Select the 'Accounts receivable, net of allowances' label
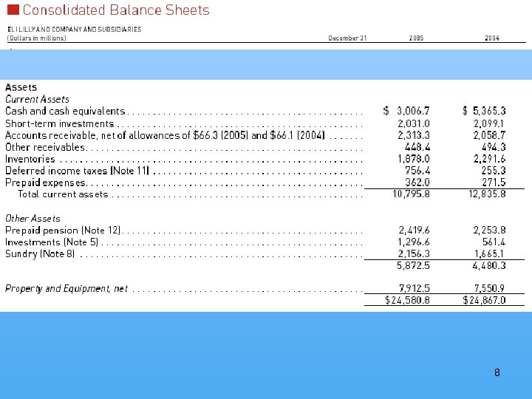Image resolution: width=532 pixels, height=399 pixels. pyautogui.click(x=166, y=135)
